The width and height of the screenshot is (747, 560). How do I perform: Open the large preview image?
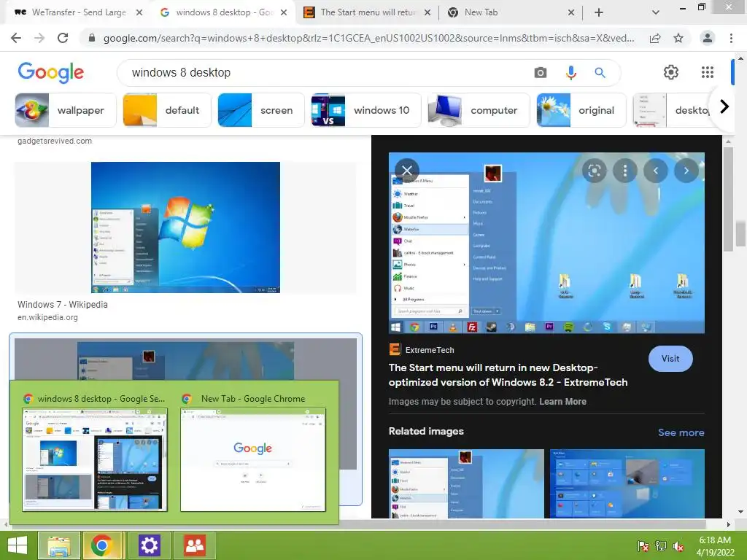(546, 243)
